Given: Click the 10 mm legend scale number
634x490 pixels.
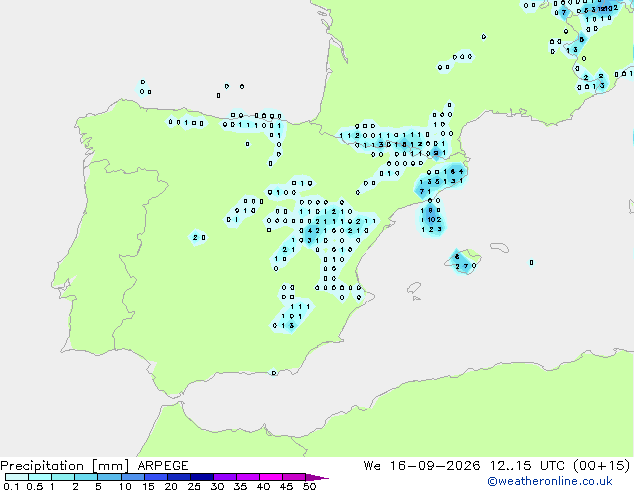Looking at the screenshot, I should tap(125, 486).
